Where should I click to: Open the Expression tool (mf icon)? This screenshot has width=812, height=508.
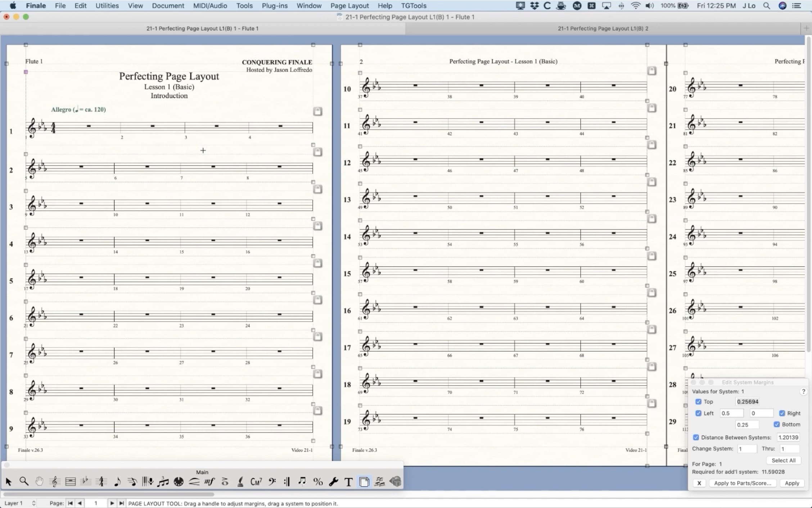[x=209, y=481]
